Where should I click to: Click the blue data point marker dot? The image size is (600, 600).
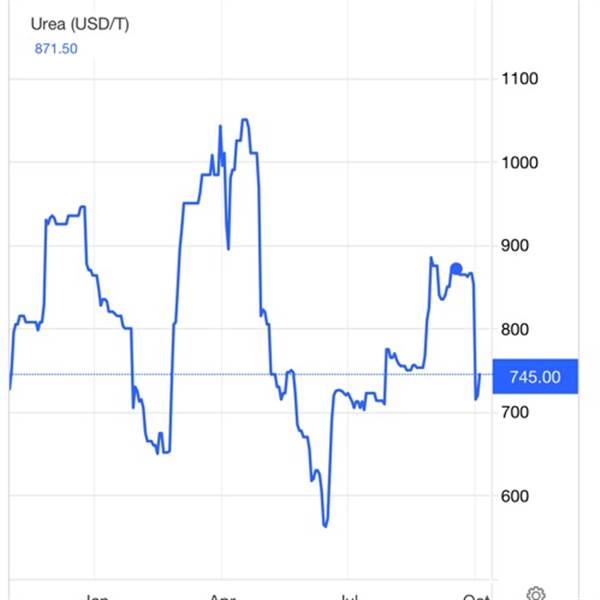click(456, 269)
